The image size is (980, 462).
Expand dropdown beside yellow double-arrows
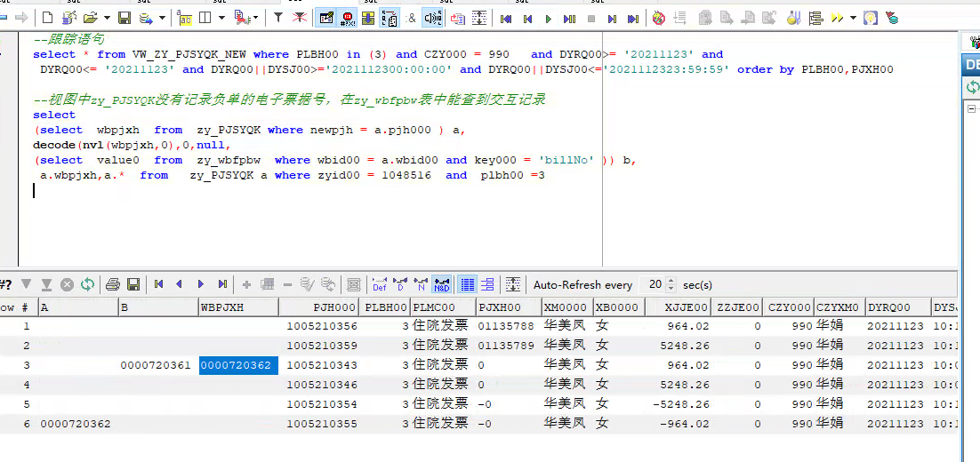(853, 18)
